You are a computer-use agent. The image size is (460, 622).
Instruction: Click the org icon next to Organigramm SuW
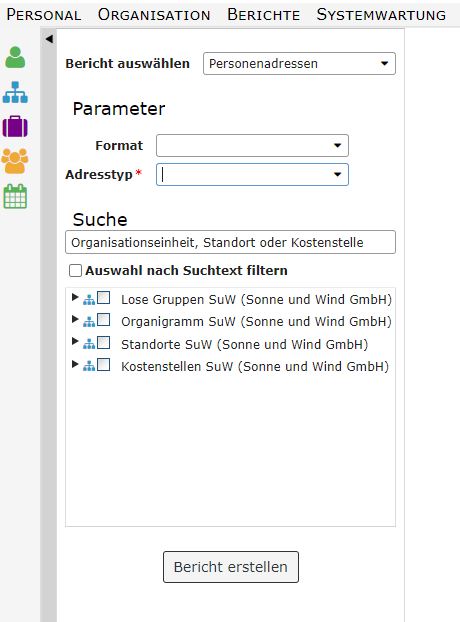point(89,322)
